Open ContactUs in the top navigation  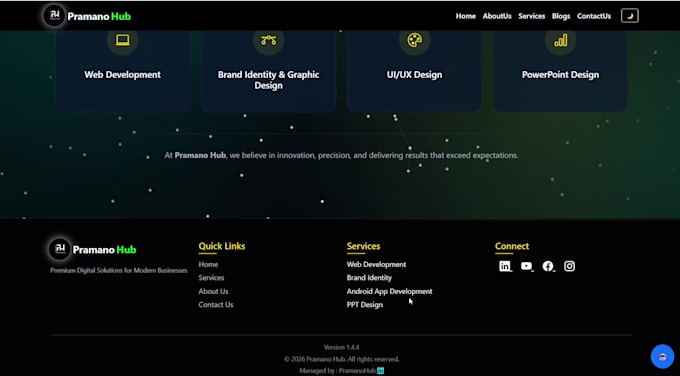(594, 16)
